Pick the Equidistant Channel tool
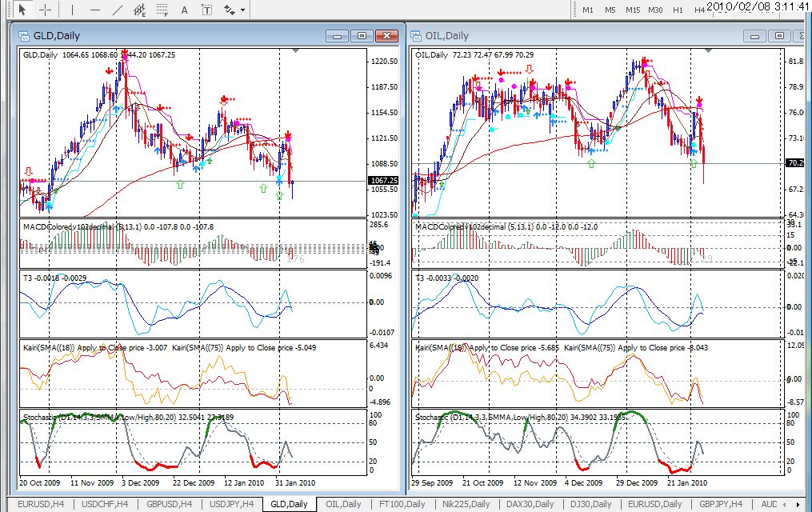Screen dimensions: 812x512 (140, 10)
